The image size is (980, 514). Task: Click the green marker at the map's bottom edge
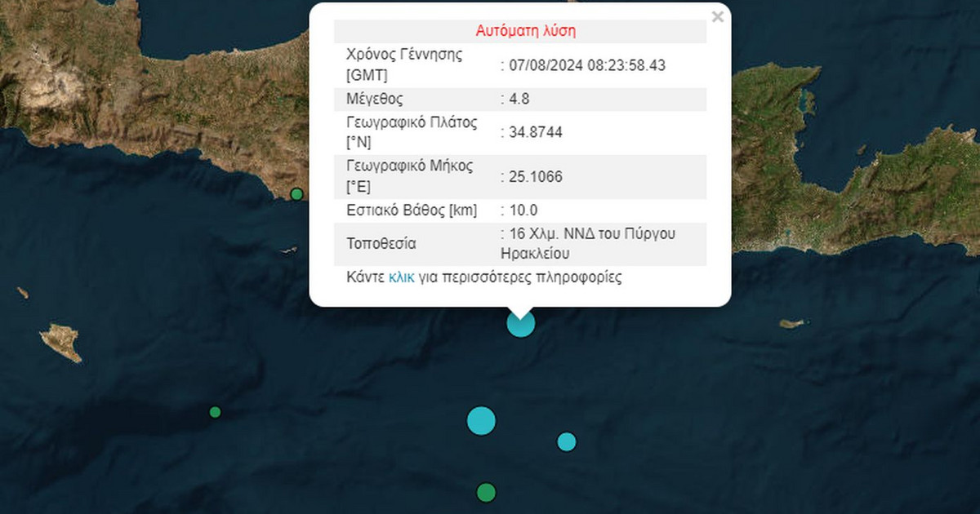coord(486,492)
